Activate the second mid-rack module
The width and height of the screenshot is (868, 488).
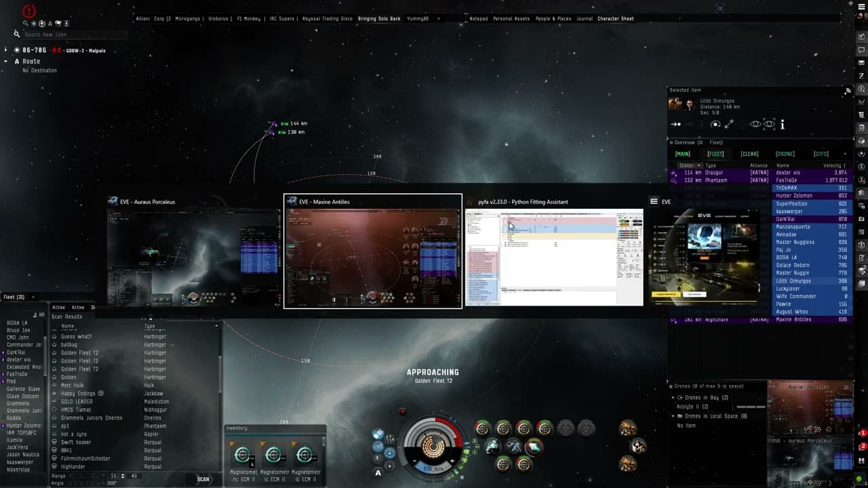(x=513, y=446)
